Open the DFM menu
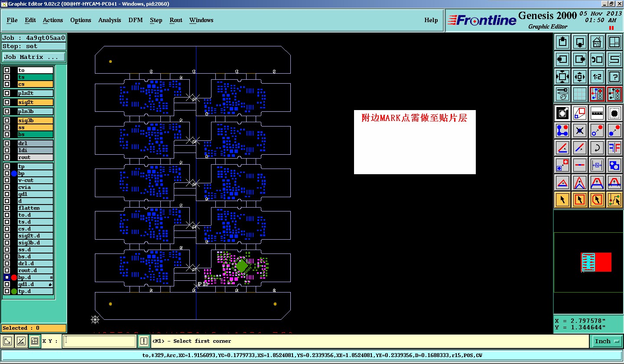 point(136,20)
